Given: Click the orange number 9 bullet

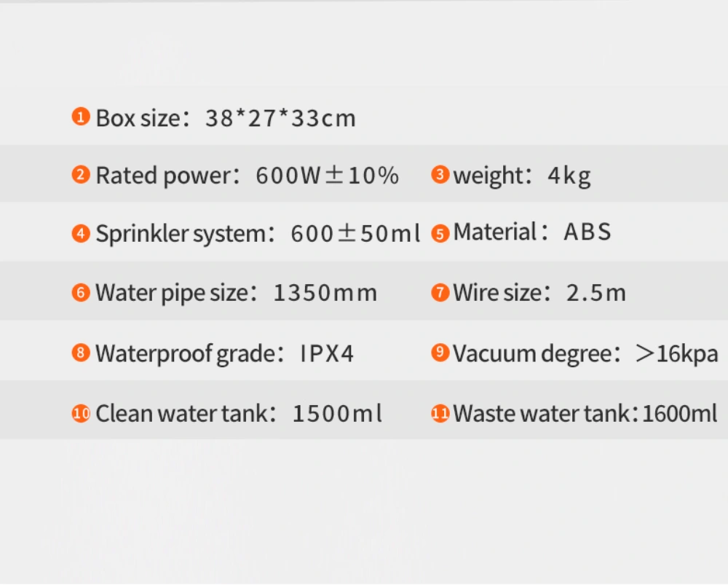Looking at the screenshot, I should pos(440,353).
